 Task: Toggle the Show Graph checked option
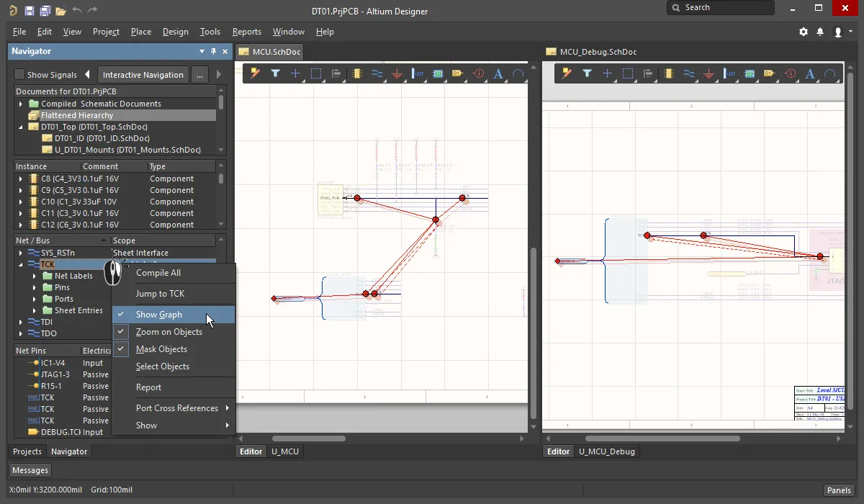(x=174, y=315)
